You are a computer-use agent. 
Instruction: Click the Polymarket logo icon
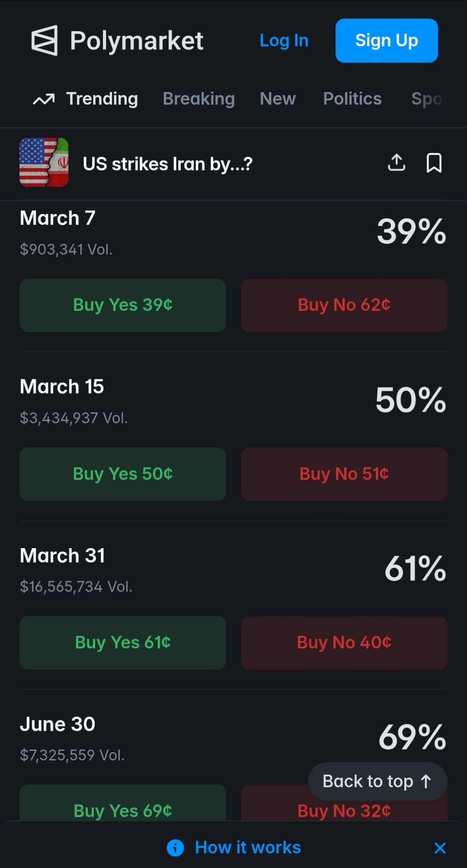[44, 40]
